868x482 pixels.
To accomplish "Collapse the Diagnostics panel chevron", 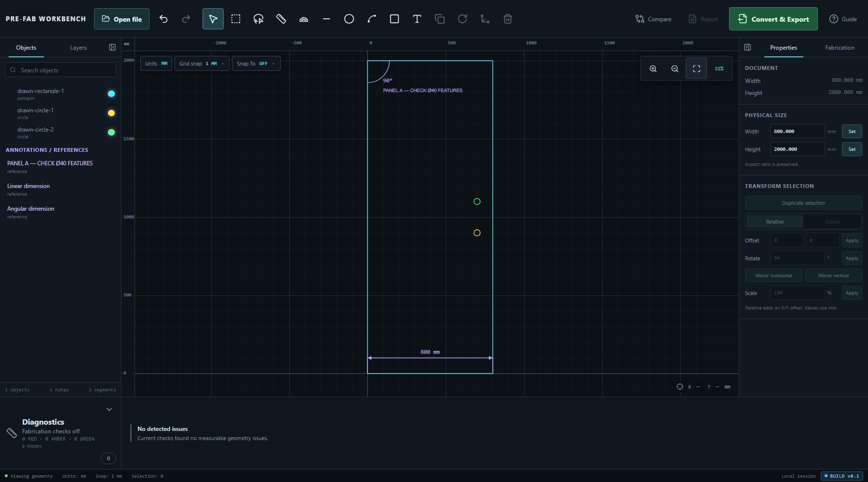I will 109,409.
